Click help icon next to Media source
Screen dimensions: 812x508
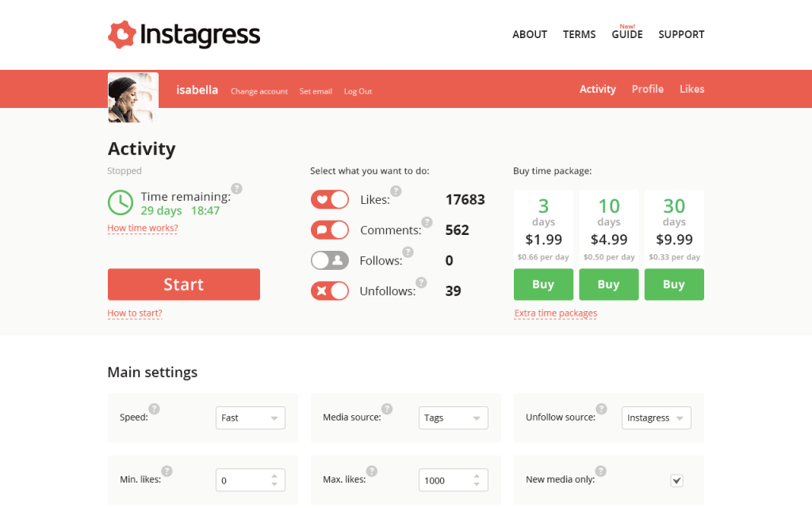pos(387,409)
